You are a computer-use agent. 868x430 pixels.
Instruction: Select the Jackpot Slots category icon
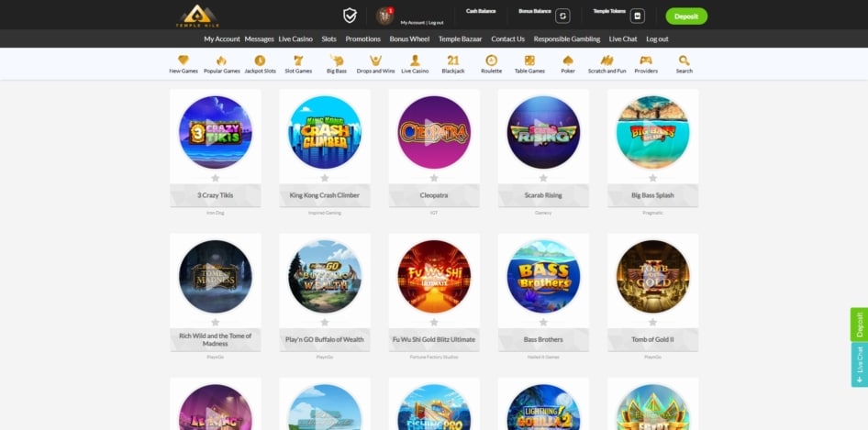coord(260,61)
